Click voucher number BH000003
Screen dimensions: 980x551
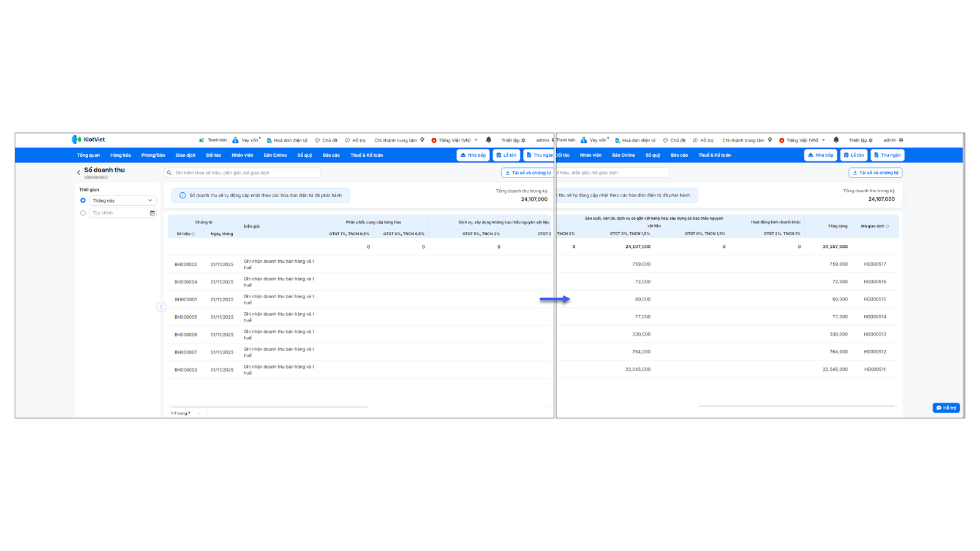click(186, 370)
